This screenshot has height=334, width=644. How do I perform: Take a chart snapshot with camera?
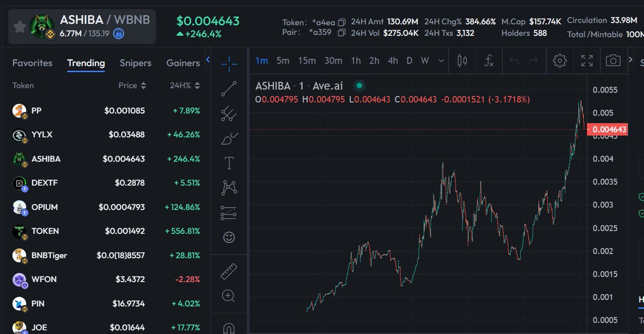(613, 61)
